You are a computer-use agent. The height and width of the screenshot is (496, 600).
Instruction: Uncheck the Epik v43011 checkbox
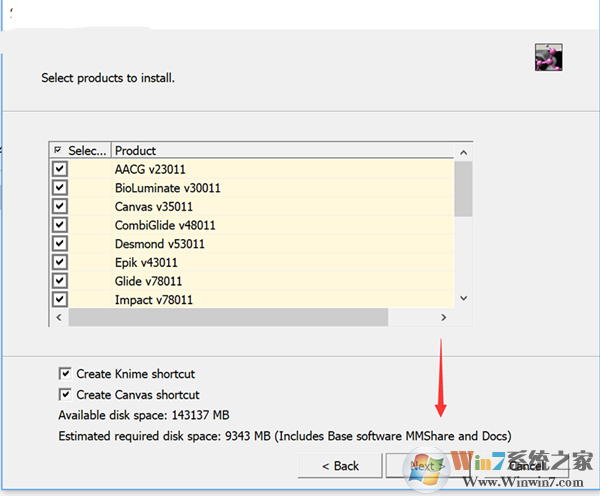(x=60, y=262)
